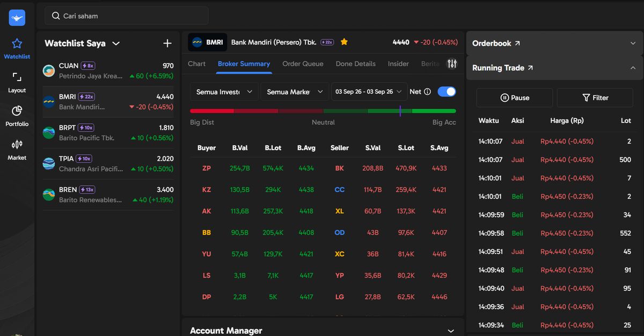The height and width of the screenshot is (336, 644).
Task: Click the BMRI ticker badge in the header
Action: [208, 42]
